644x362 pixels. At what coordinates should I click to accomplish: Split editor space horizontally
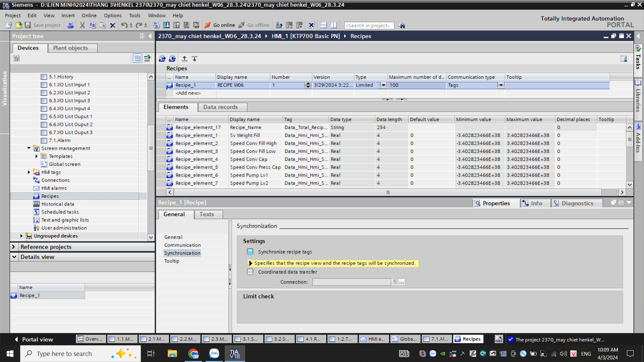coord(323,25)
